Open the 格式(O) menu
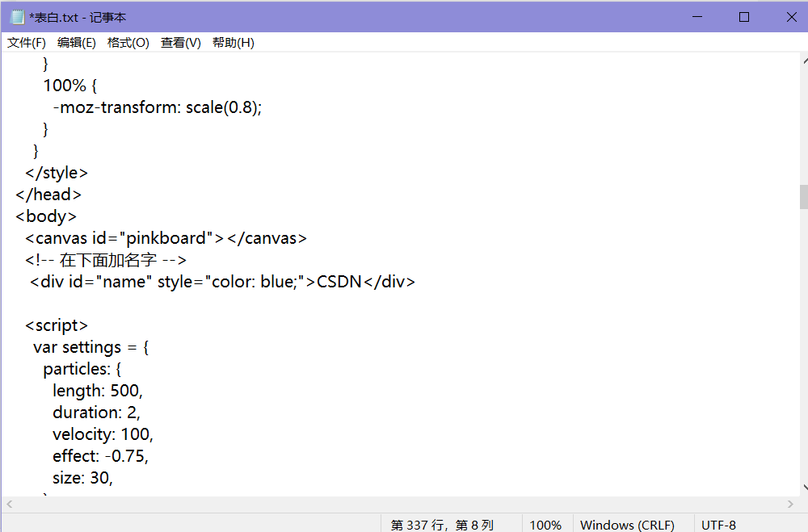808x532 pixels. (128, 43)
